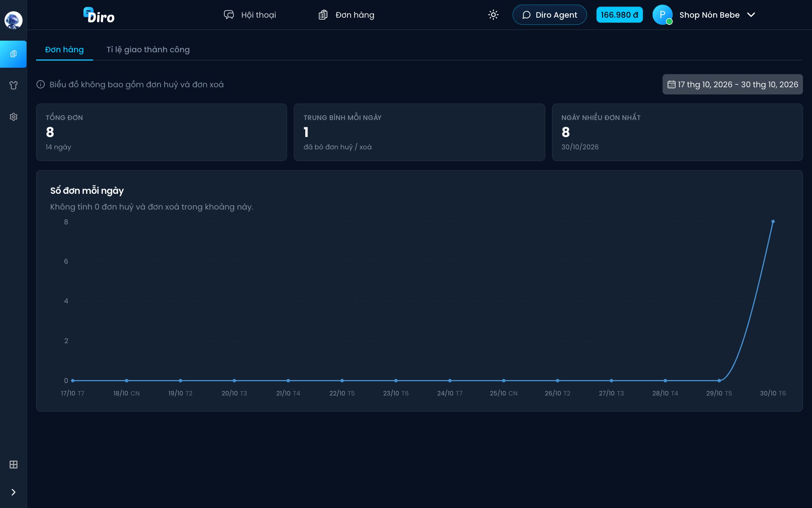812x508 pixels.
Task: Expand the sidebar with the arrow chevron
Action: click(x=14, y=492)
